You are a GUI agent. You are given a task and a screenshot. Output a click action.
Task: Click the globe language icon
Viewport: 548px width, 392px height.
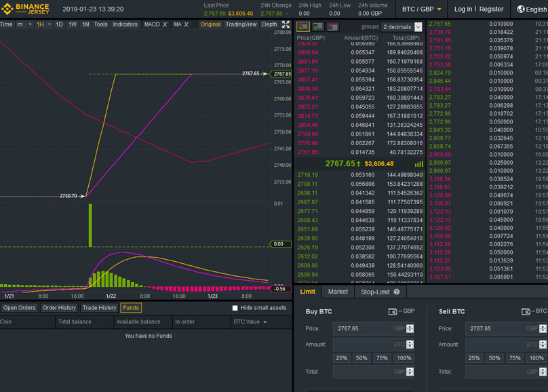pyautogui.click(x=521, y=9)
